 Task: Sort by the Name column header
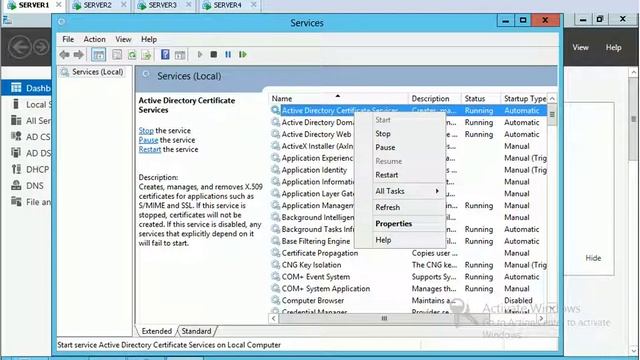[x=339, y=99]
